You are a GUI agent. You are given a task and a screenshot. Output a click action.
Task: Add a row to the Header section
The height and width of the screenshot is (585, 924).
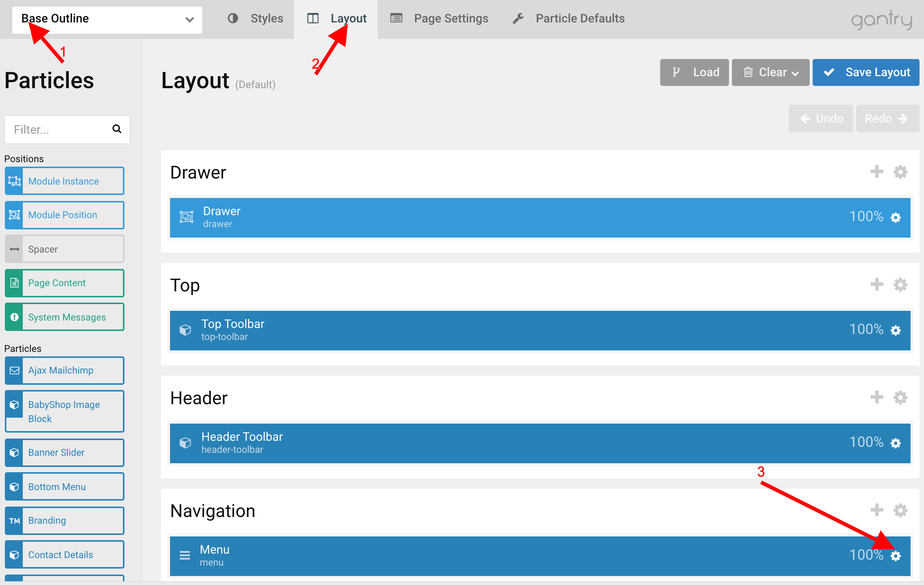click(x=877, y=397)
